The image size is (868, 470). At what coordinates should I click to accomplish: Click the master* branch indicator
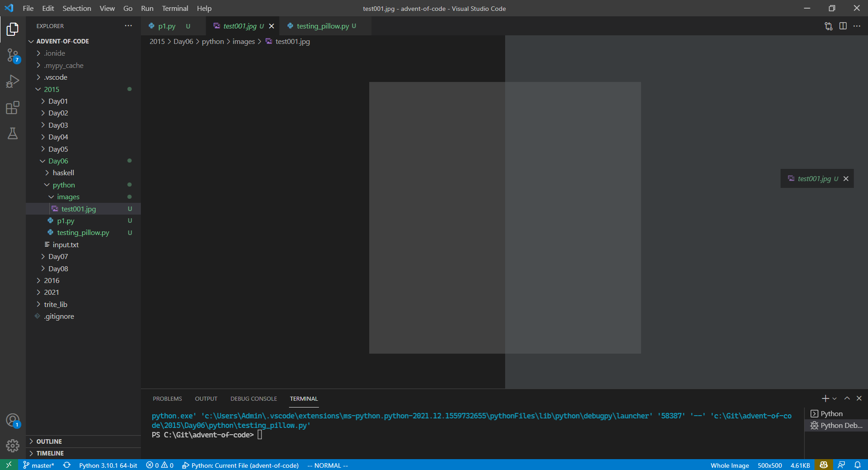pos(39,465)
